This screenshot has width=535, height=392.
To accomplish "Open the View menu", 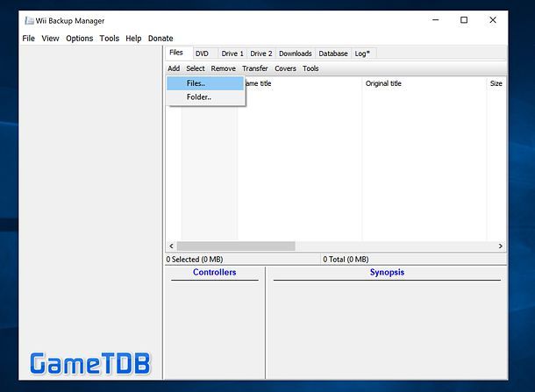I will [50, 39].
